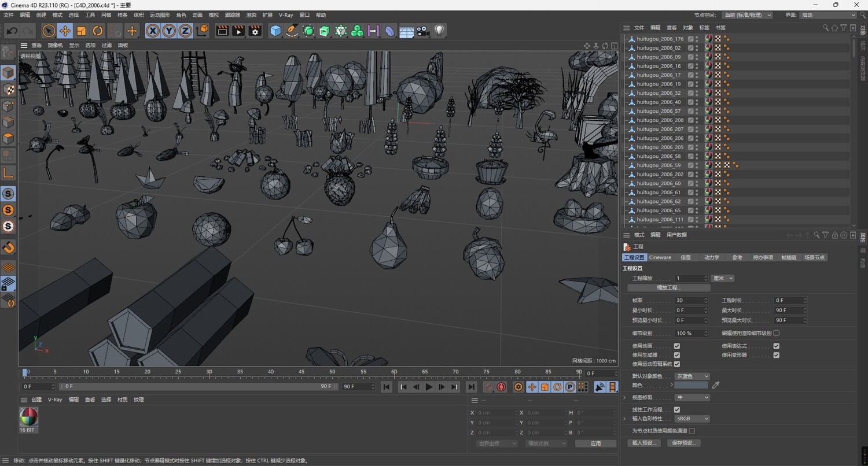
Task: Uncheck the 使用动画 checkbox
Action: pyautogui.click(x=677, y=346)
